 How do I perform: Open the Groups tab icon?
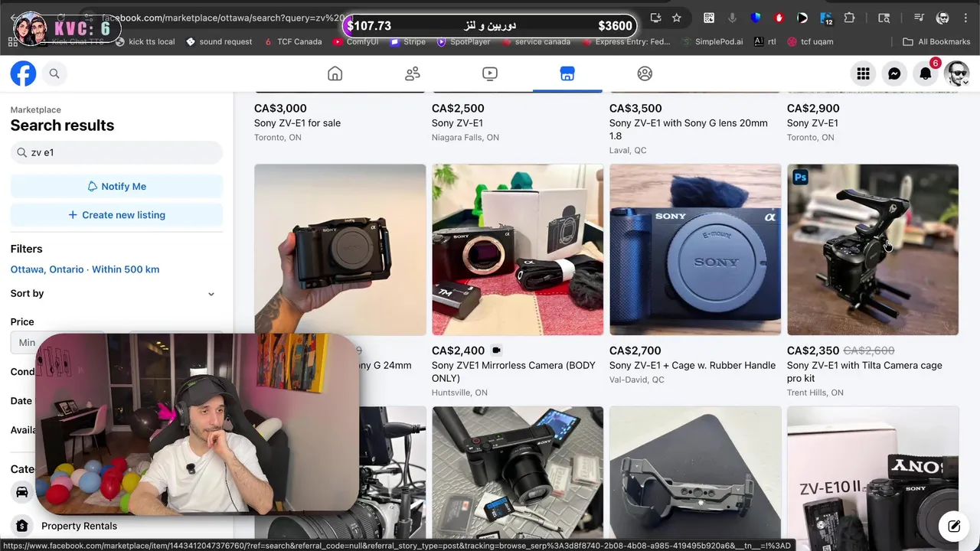click(x=645, y=73)
